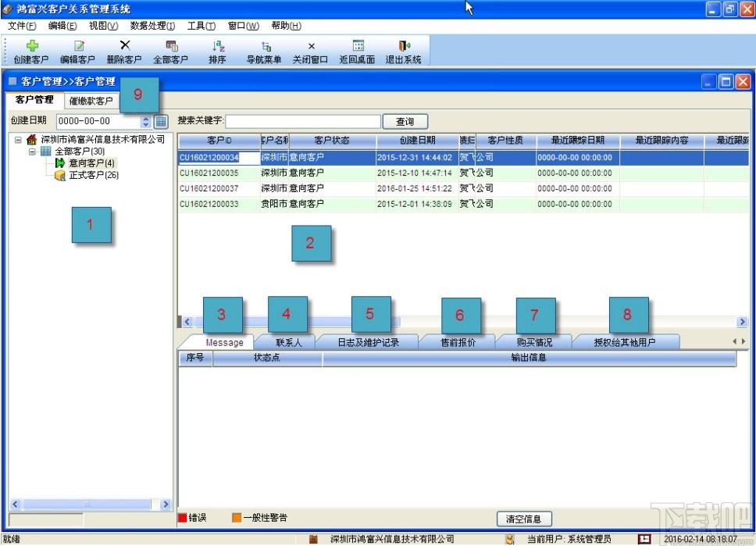Open the 购买情况 tab
This screenshot has height=546, width=756.
pos(534,342)
